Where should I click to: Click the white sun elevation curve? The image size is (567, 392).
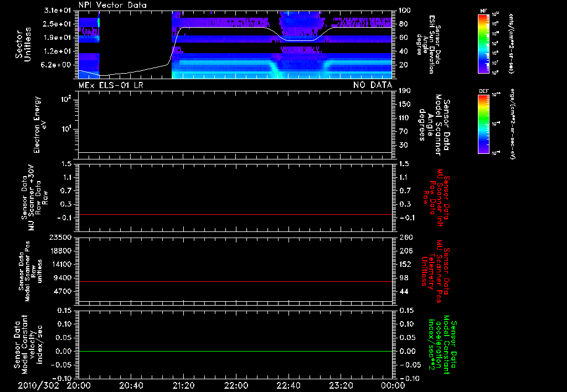(235, 28)
